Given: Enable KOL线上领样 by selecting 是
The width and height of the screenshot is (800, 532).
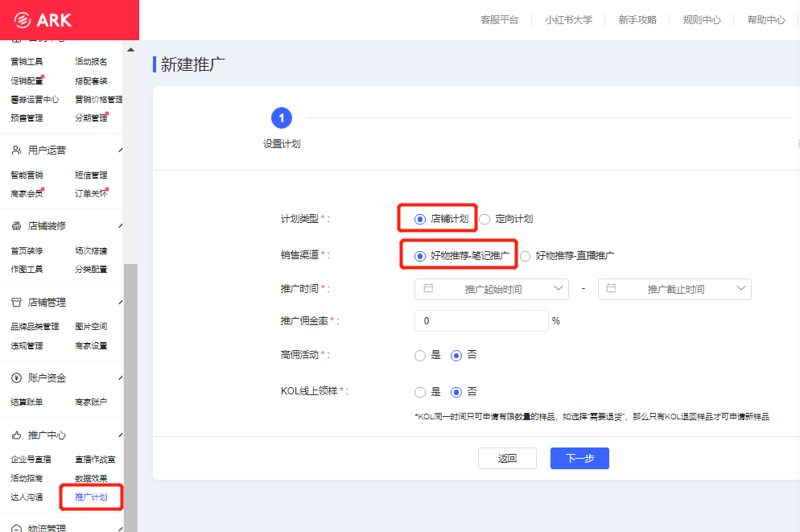Looking at the screenshot, I should [x=420, y=392].
